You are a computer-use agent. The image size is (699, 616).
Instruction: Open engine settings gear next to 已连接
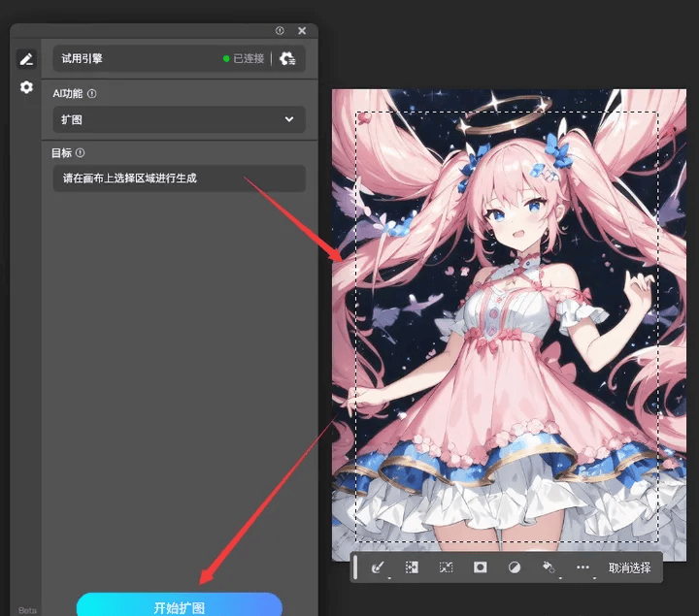287,58
